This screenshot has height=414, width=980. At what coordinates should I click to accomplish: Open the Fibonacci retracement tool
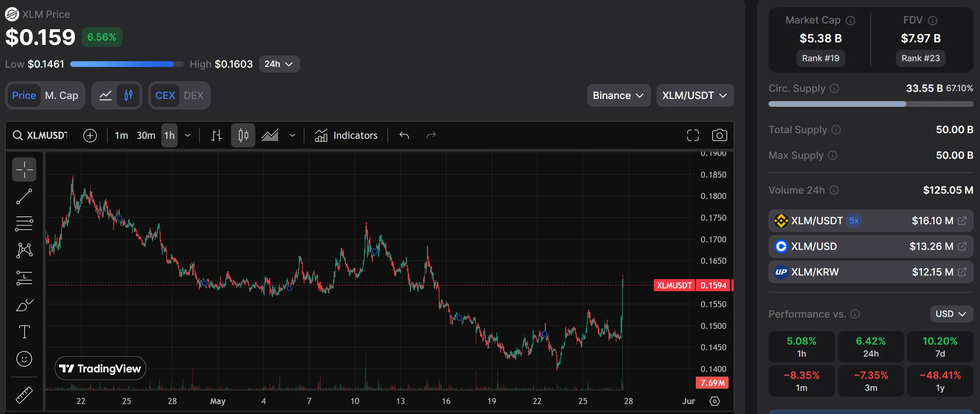click(24, 224)
